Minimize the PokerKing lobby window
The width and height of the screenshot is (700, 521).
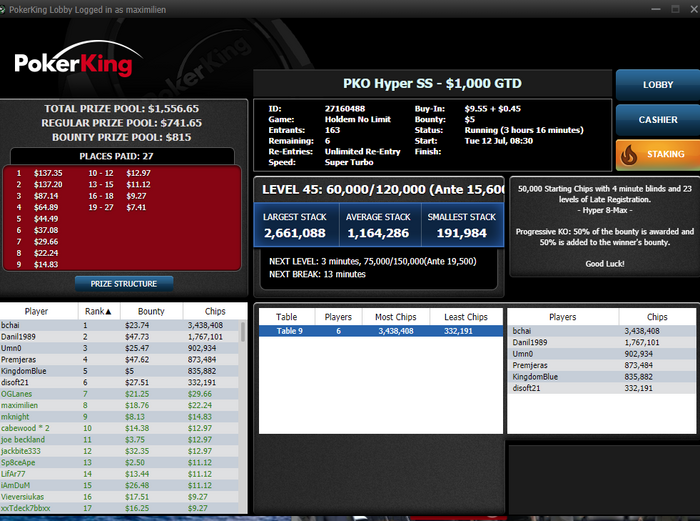pos(656,9)
